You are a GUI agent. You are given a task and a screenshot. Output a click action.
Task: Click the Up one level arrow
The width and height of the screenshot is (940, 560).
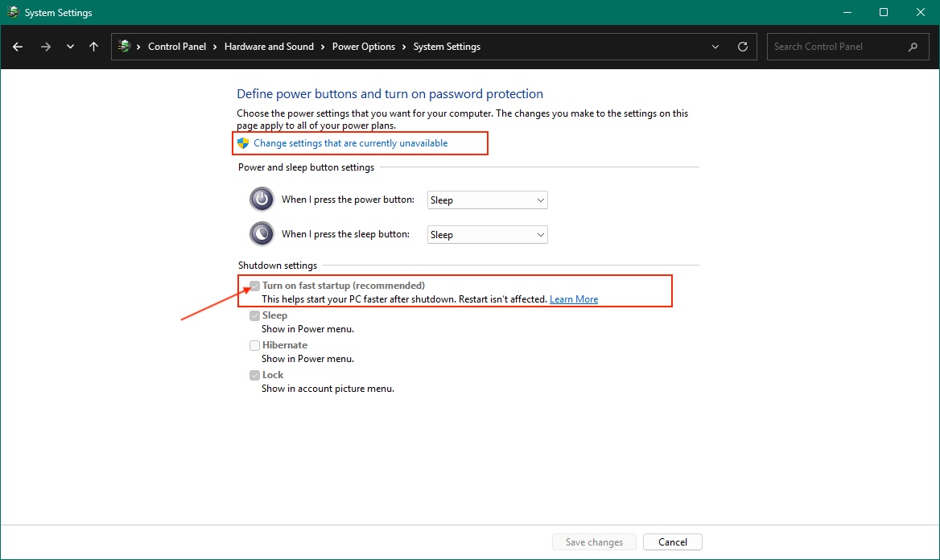tap(94, 47)
